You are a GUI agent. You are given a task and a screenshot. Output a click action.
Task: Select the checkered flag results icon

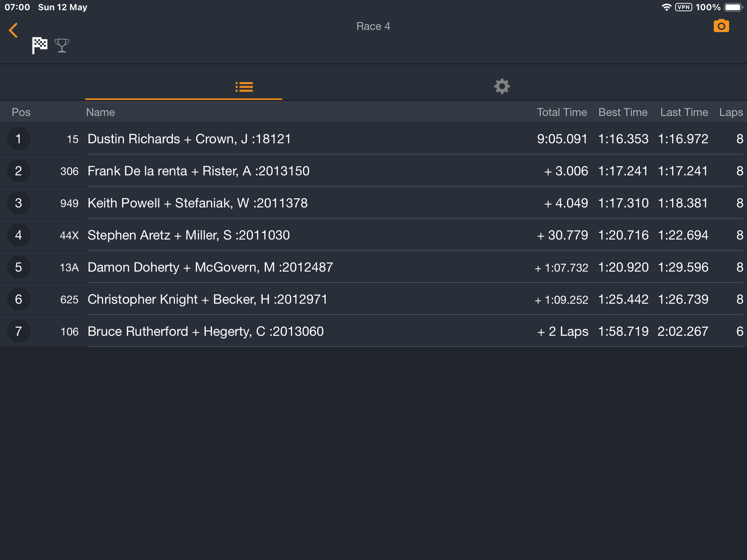(x=39, y=46)
